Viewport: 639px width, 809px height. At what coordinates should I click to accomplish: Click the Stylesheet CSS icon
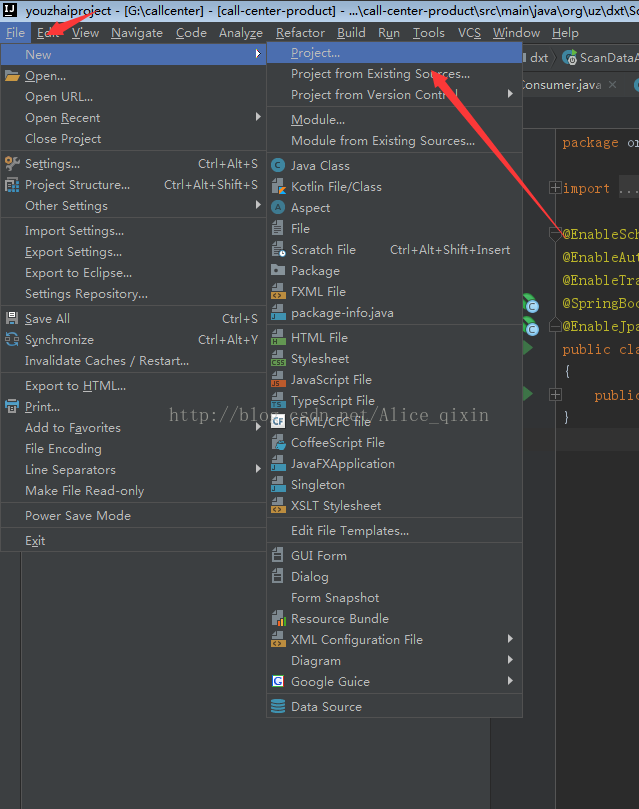[278, 359]
